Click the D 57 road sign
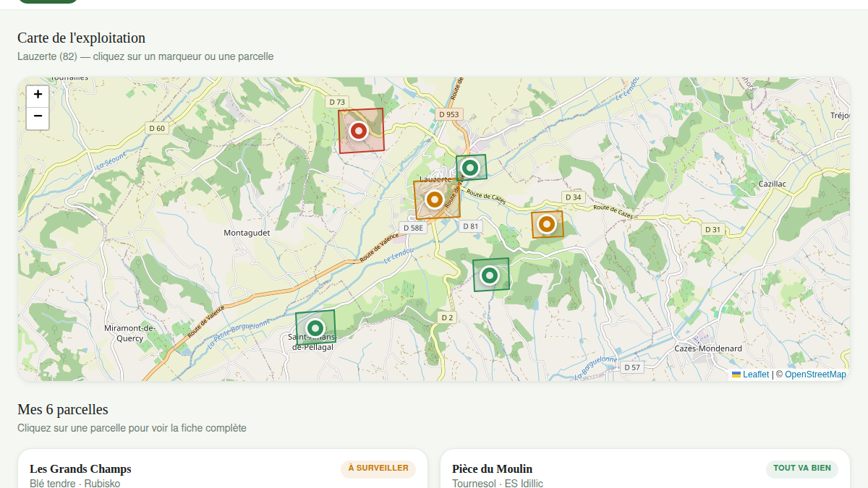868x488 pixels. click(x=632, y=367)
